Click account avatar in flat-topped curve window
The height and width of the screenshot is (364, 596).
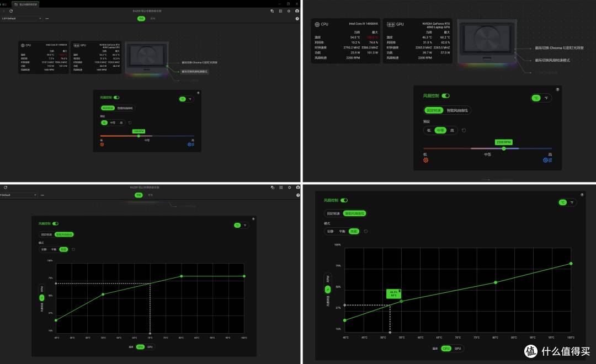[x=298, y=188]
